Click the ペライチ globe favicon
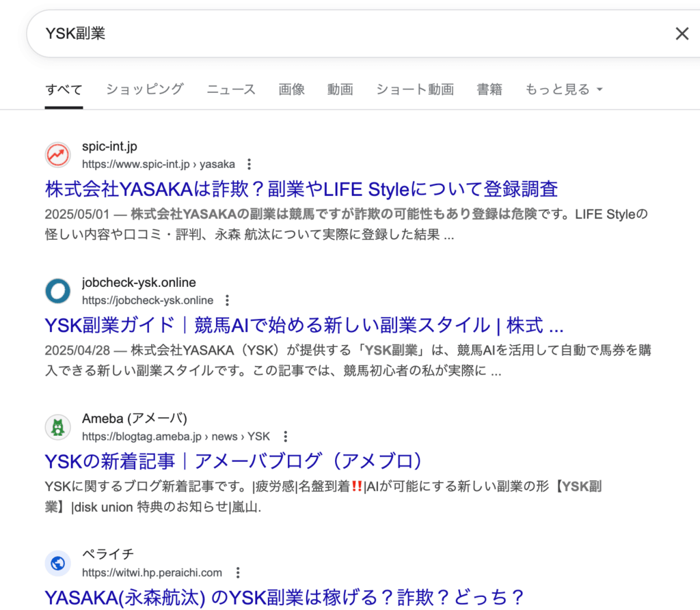The width and height of the screenshot is (700, 610). click(x=58, y=563)
